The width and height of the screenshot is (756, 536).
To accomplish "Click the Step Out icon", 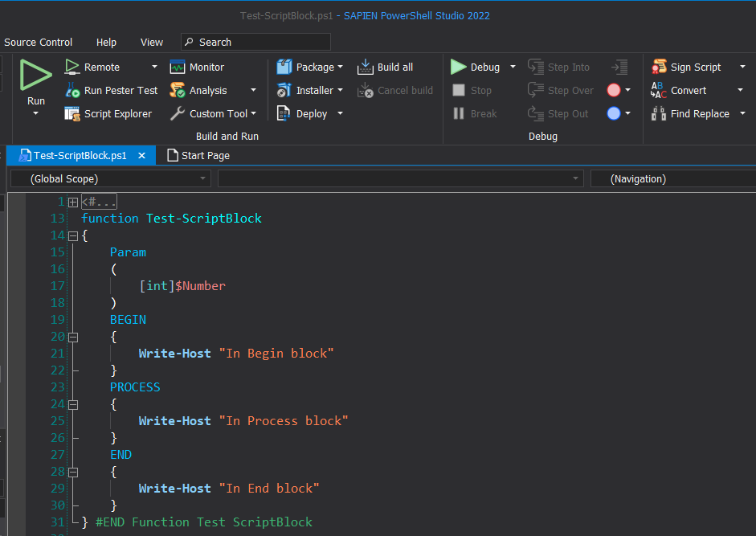I will (x=536, y=113).
